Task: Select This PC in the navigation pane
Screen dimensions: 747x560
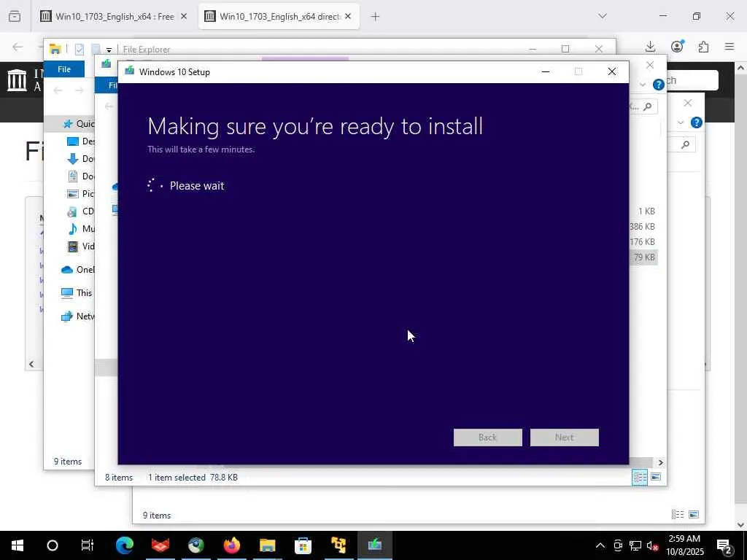Action: [77, 293]
